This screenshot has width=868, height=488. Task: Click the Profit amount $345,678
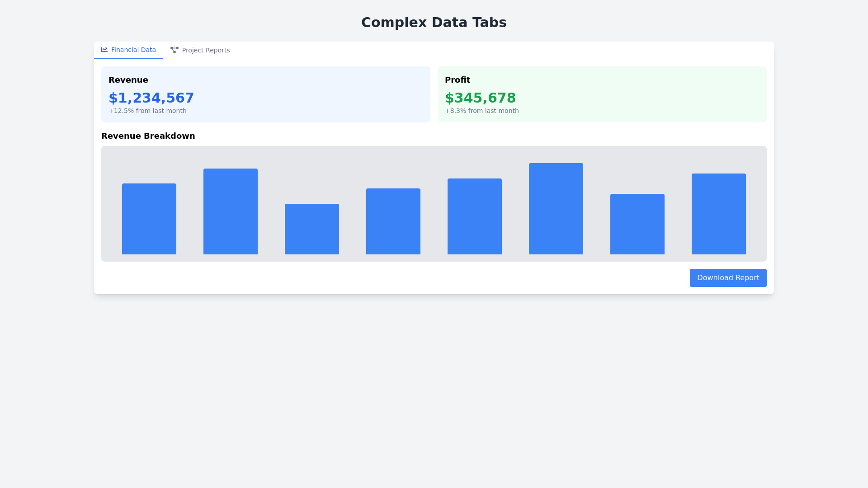tap(481, 98)
